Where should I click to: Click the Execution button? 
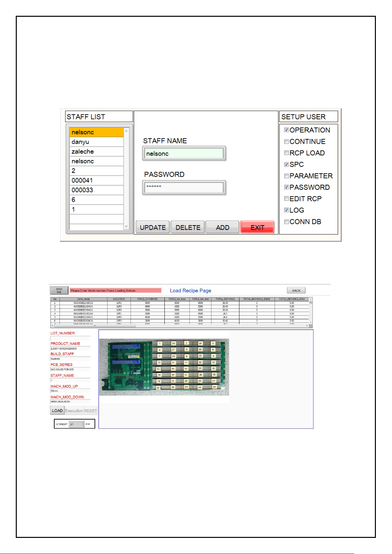[74, 411]
